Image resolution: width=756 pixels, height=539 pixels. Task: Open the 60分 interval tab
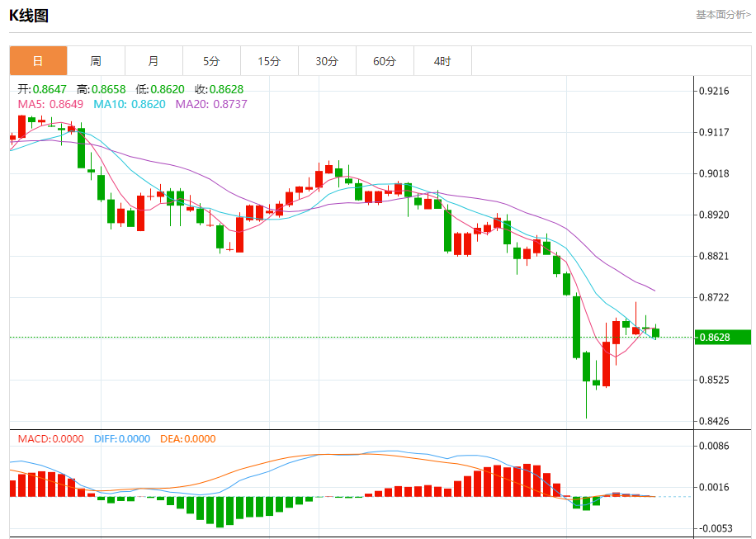click(385, 61)
